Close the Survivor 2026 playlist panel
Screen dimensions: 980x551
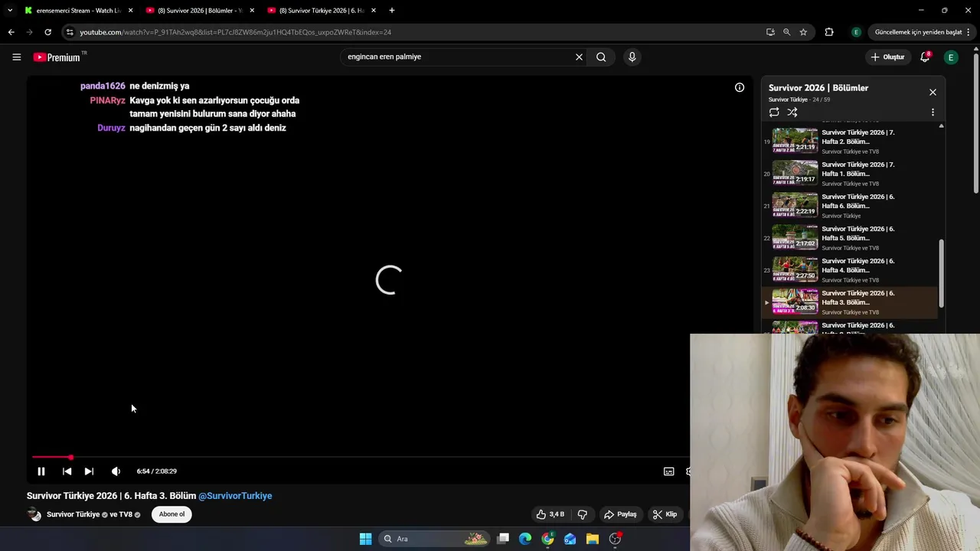point(933,92)
